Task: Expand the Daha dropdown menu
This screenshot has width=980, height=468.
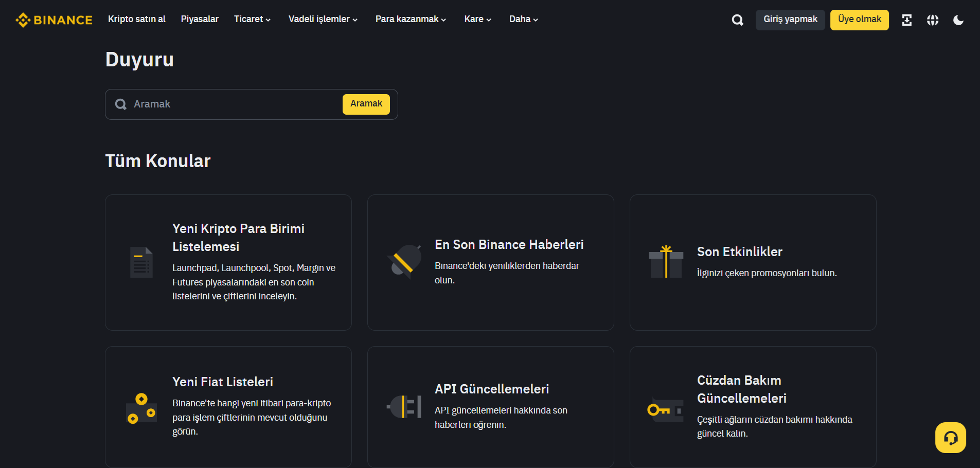Action: tap(523, 19)
